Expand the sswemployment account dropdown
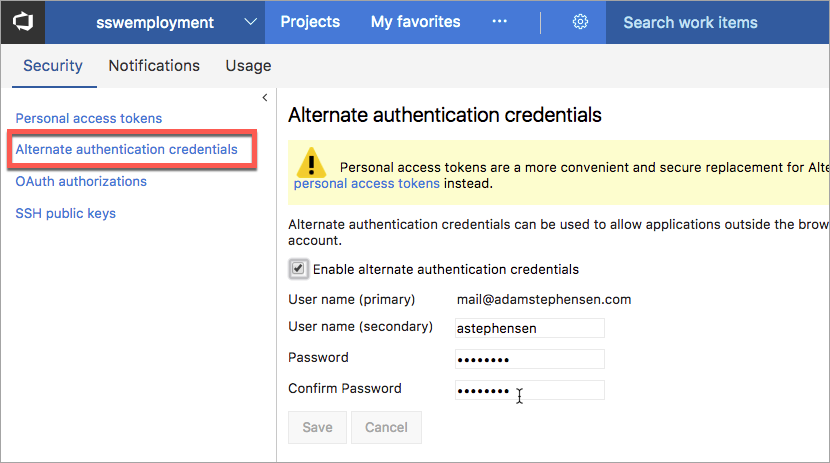The image size is (830, 463). pos(250,22)
